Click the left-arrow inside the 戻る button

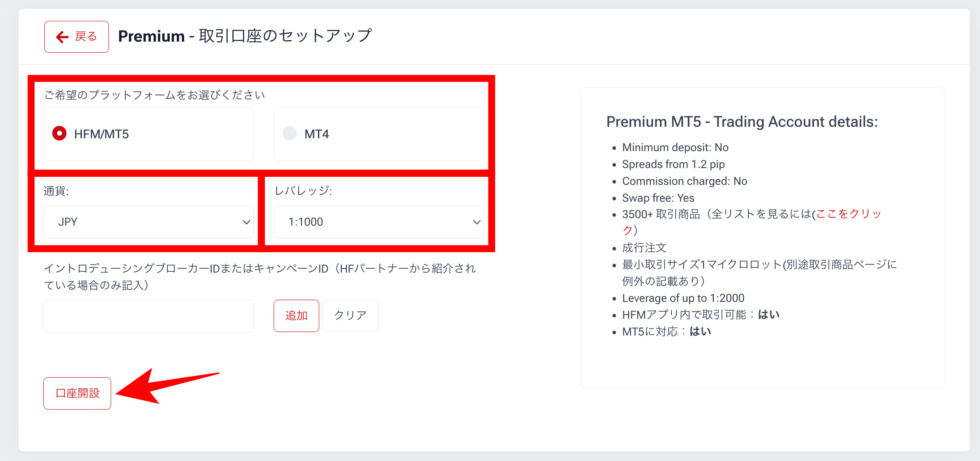point(62,36)
